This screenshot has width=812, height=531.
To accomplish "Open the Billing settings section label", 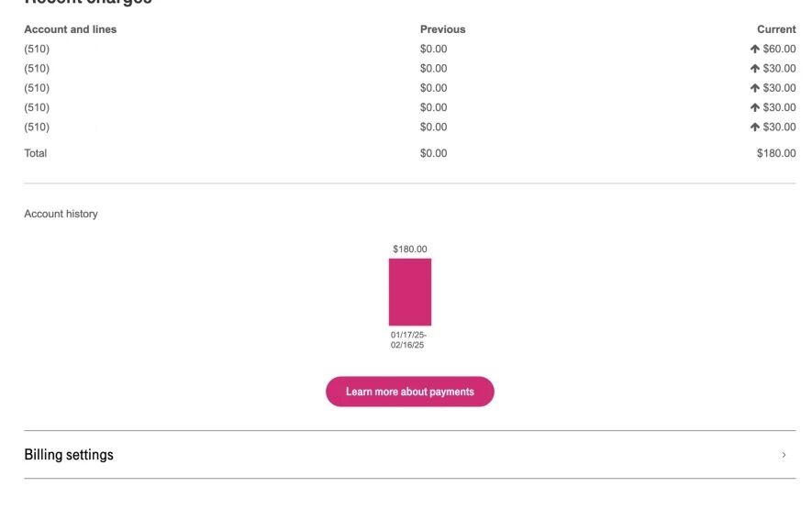I will (x=69, y=455).
